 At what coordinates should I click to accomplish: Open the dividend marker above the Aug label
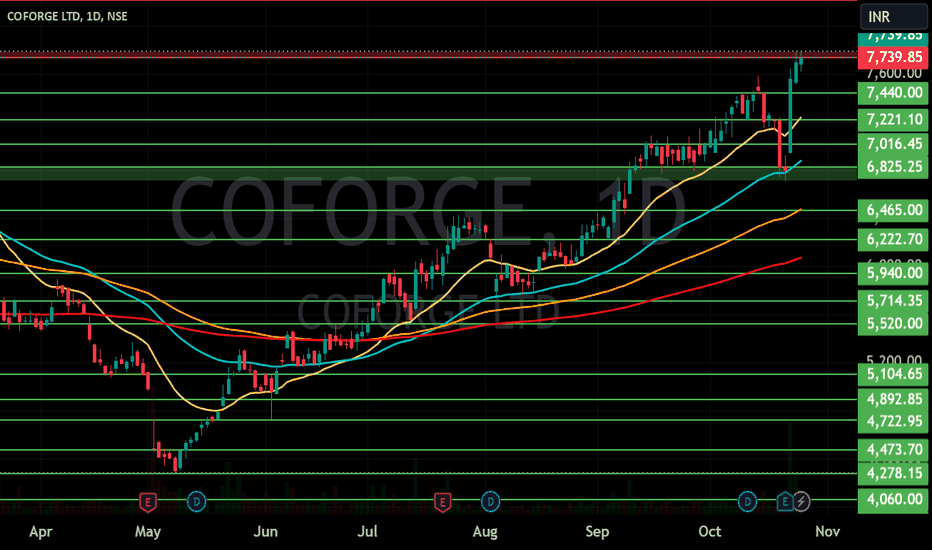490,502
